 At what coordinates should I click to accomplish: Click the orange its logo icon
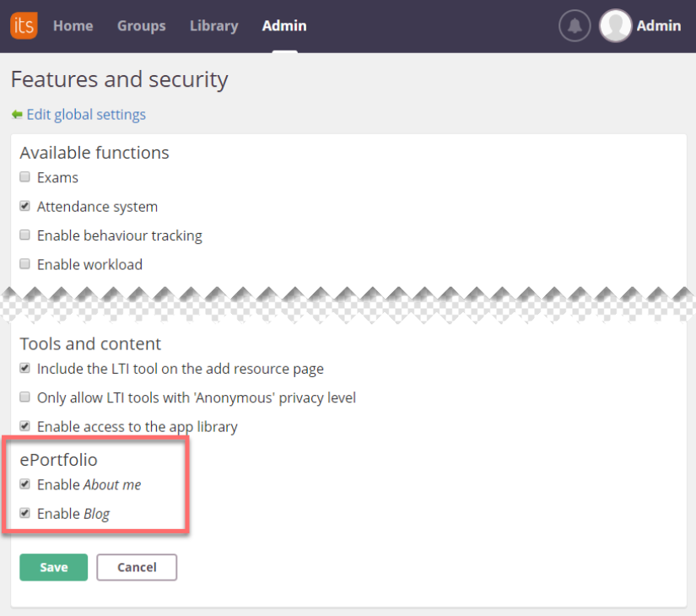pos(24,25)
